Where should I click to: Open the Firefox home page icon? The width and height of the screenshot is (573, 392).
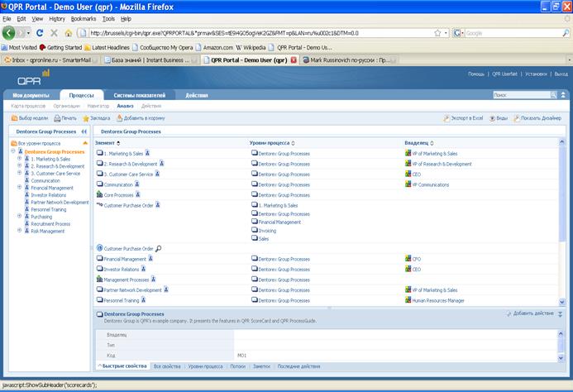point(69,33)
